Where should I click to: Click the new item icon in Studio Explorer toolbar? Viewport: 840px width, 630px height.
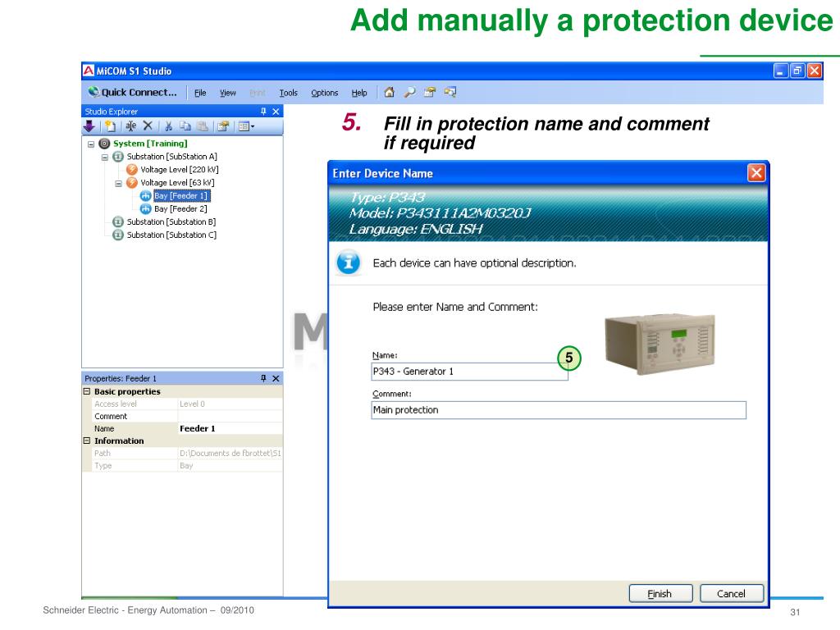[x=111, y=126]
